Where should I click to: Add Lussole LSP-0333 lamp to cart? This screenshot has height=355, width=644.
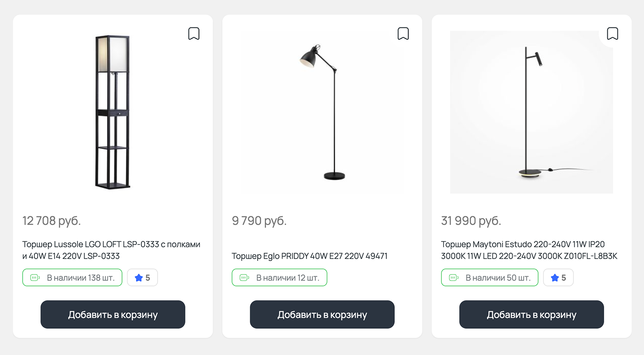pyautogui.click(x=113, y=314)
